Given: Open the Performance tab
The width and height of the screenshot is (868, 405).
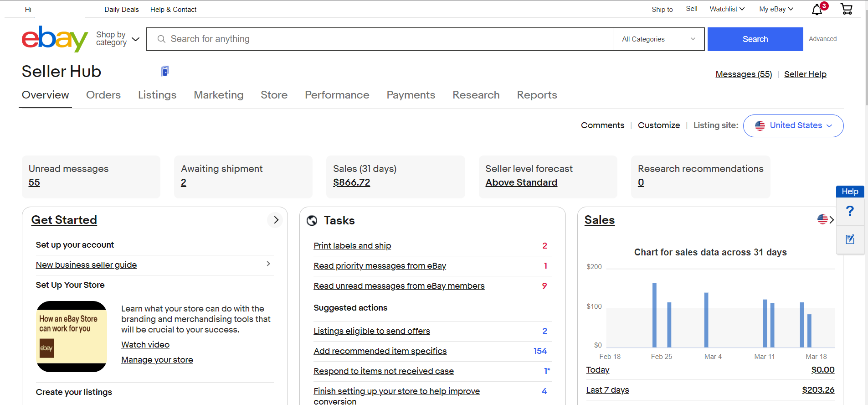Looking at the screenshot, I should [337, 95].
